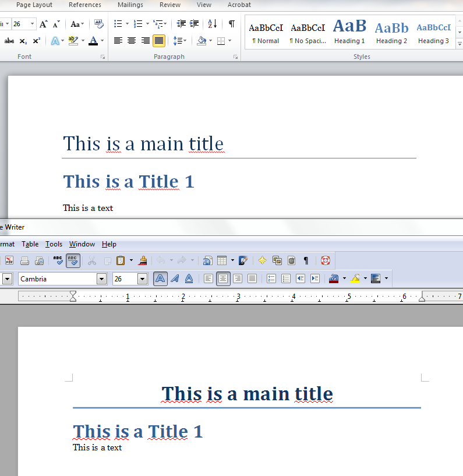Click Show Draw Functions icon in Writer

point(243,260)
